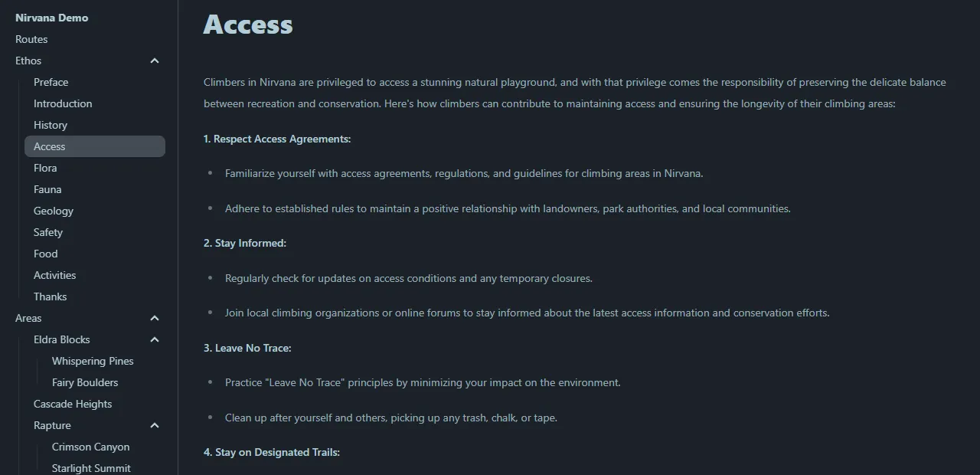
Task: Open the Fauna page
Action: click(x=47, y=189)
